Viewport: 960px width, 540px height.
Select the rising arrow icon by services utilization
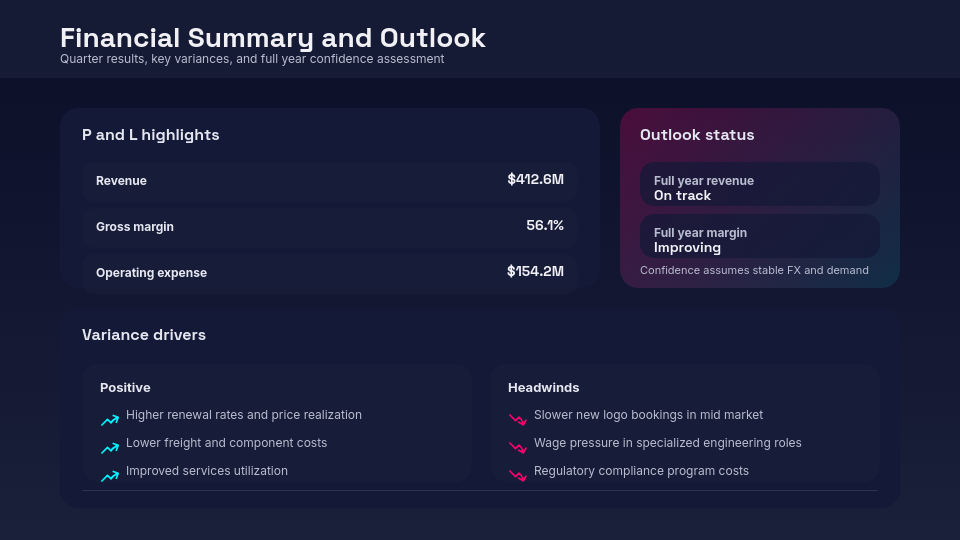click(x=110, y=477)
